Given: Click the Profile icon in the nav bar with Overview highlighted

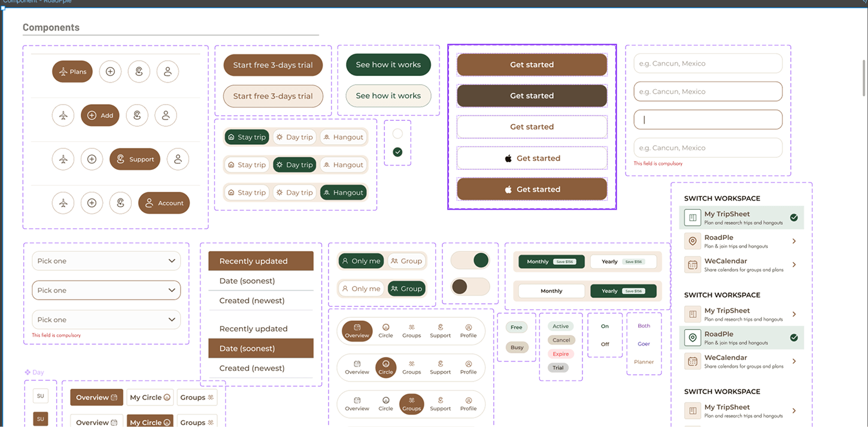Looking at the screenshot, I should click(x=468, y=328).
